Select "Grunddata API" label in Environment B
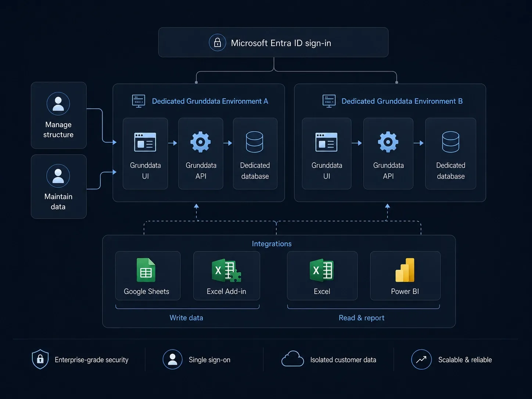532x399 pixels. pyautogui.click(x=388, y=171)
